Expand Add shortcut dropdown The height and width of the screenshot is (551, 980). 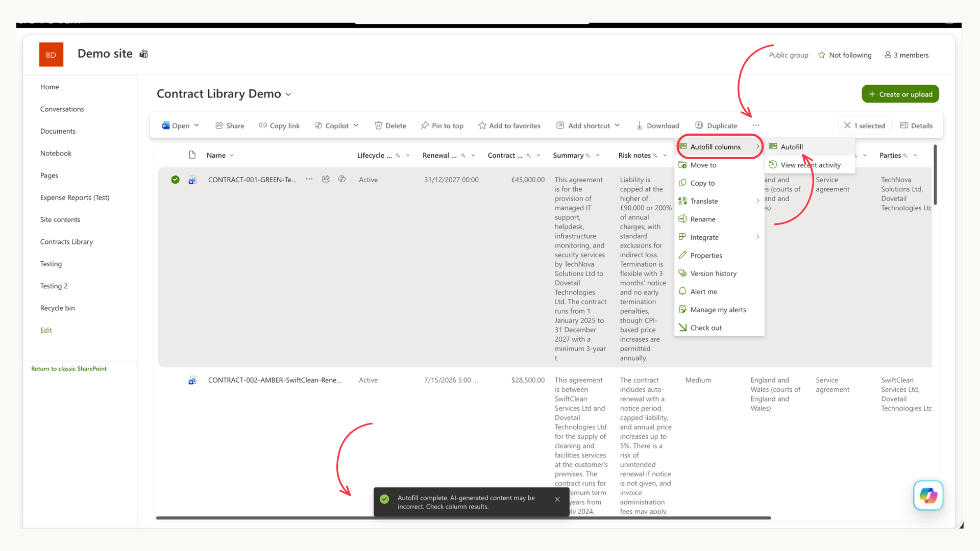coord(617,126)
